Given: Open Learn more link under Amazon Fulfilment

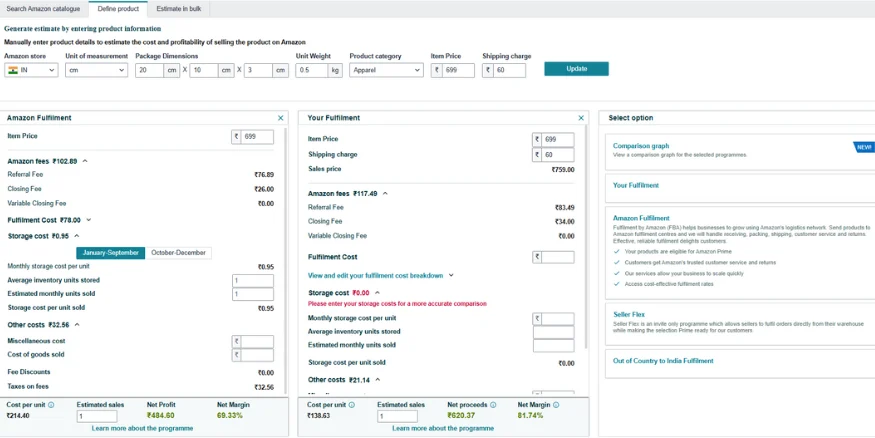Looking at the screenshot, I should point(142,429).
